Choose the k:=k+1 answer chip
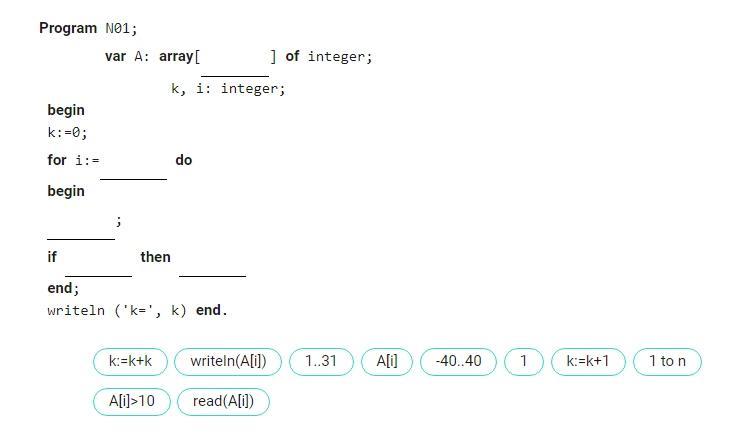This screenshot has height=444, width=751. [588, 361]
